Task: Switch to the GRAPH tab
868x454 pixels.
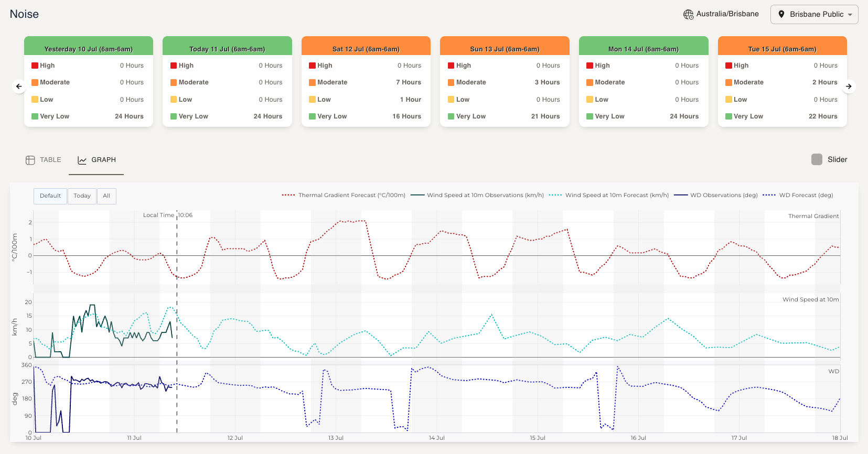Action: click(x=103, y=160)
